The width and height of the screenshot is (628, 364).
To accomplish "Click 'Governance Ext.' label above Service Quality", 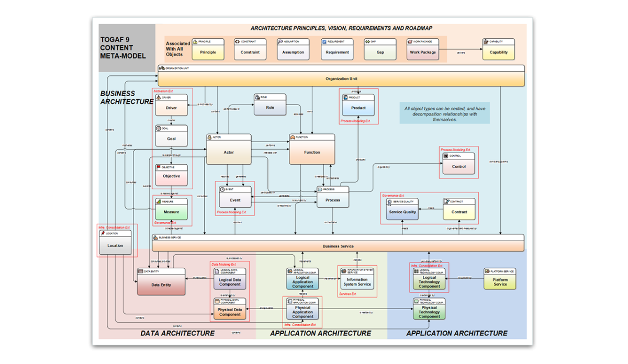I will pyautogui.click(x=392, y=196).
